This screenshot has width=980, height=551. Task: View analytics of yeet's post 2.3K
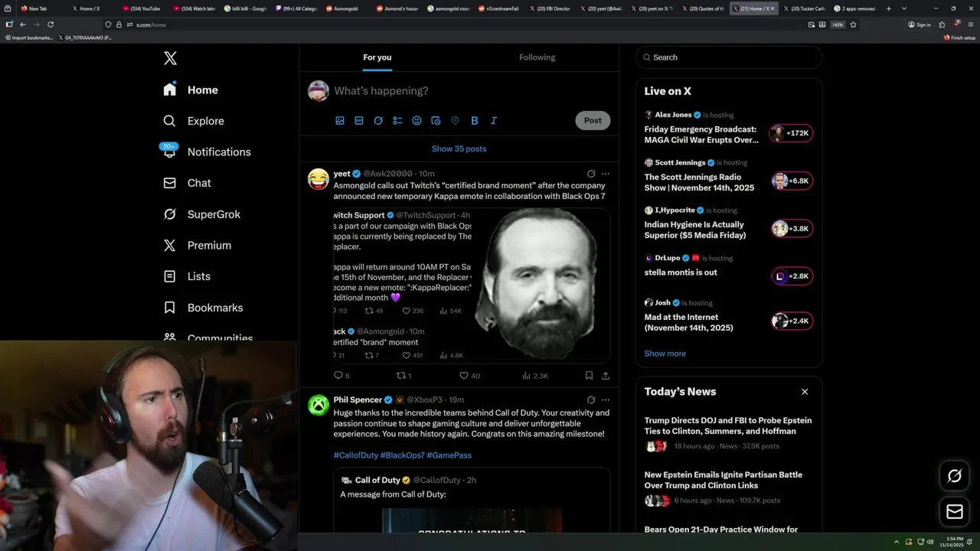click(x=534, y=376)
